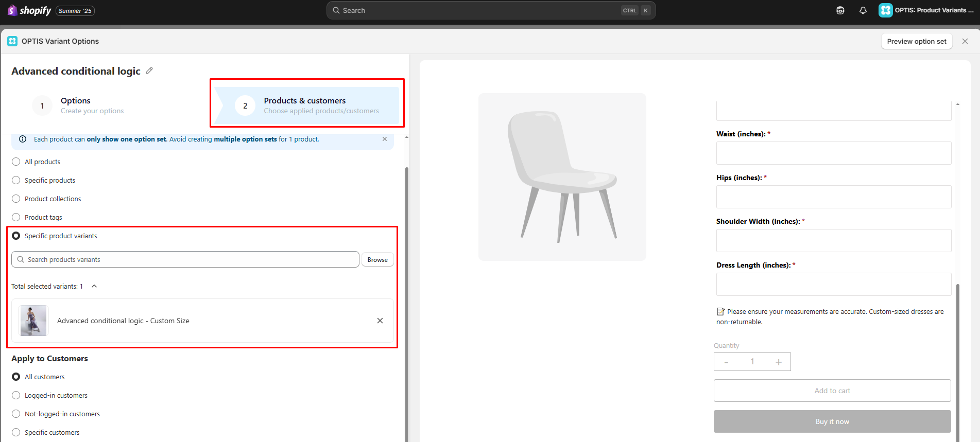Dismiss the one option set info banner
Image resolution: width=980 pixels, height=442 pixels.
pos(385,139)
